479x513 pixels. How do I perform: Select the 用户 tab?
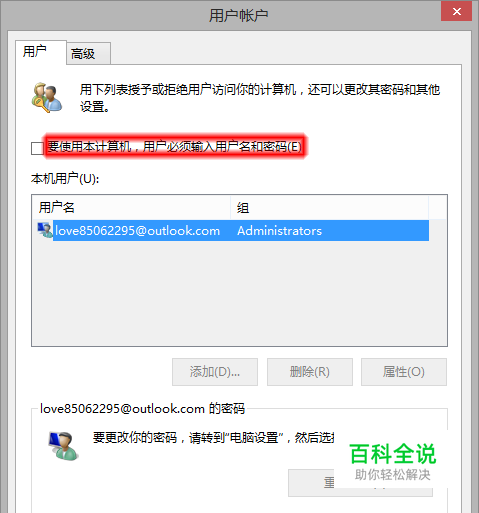point(41,52)
